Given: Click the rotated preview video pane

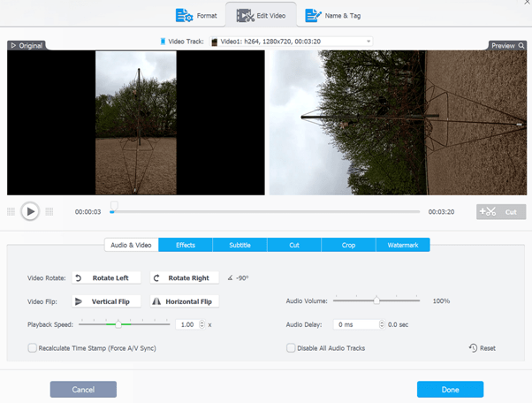Looking at the screenshot, I should click(x=398, y=123).
